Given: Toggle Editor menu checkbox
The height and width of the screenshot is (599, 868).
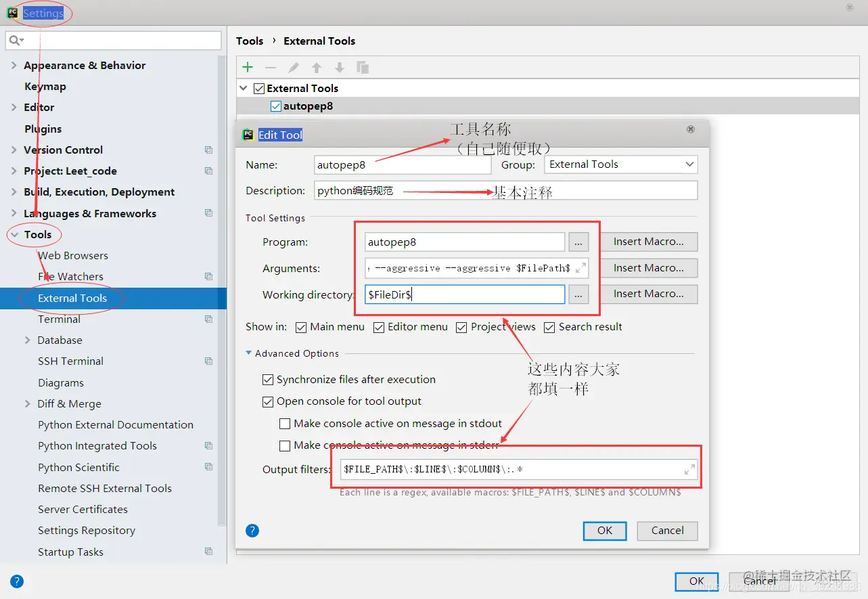Looking at the screenshot, I should [x=379, y=328].
